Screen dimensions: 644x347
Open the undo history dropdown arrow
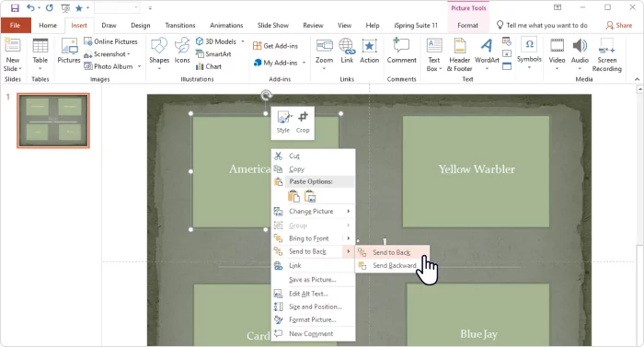point(39,7)
